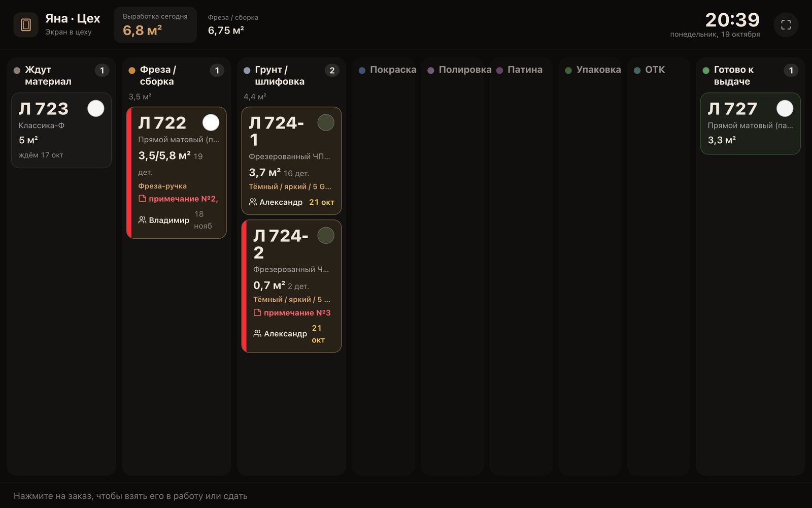The height and width of the screenshot is (508, 812).
Task: Click the note icon on order Л 722
Action: pos(142,199)
